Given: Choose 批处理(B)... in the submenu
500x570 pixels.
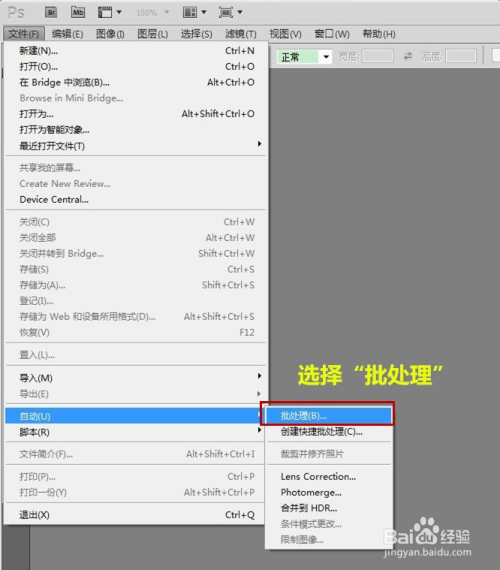Looking at the screenshot, I should [329, 416].
